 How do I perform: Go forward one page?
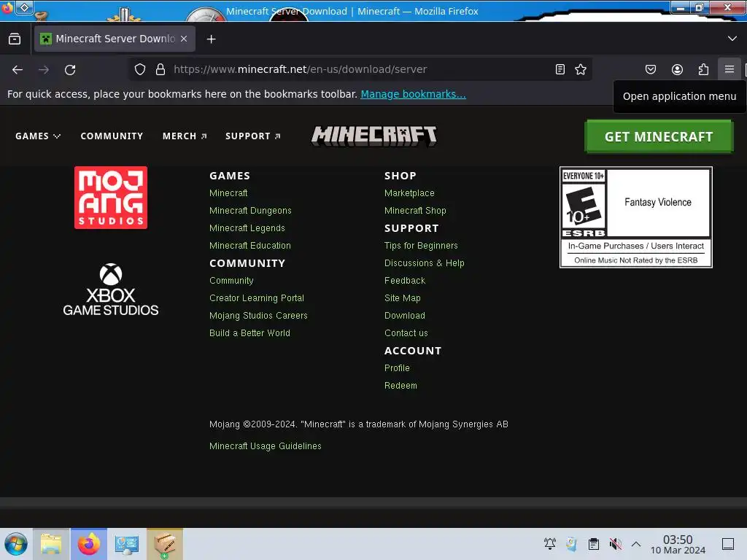coord(44,69)
